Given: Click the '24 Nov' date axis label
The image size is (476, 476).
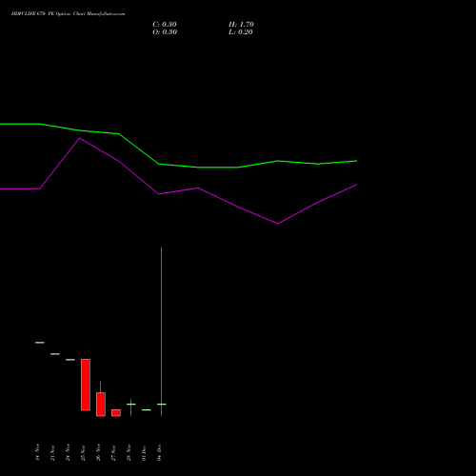Looking at the screenshot, I should click(x=68, y=452).
